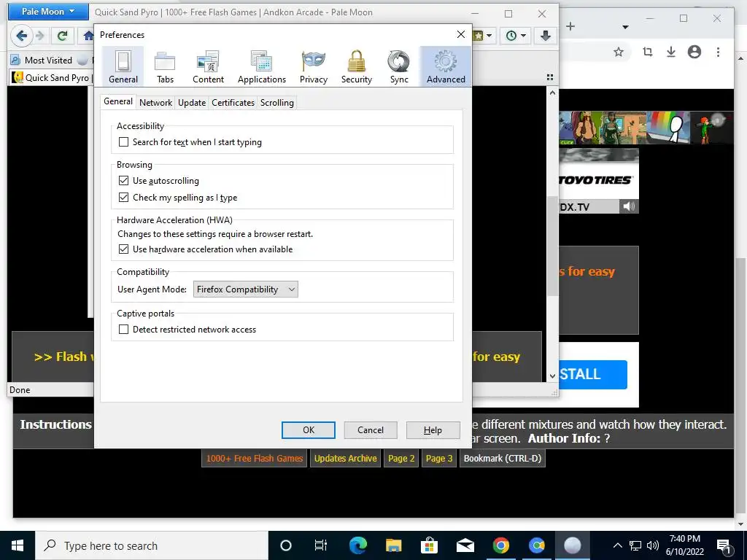Viewport: 747px width, 560px height.
Task: Click Chrome bookmark star icon
Action: [x=619, y=52]
